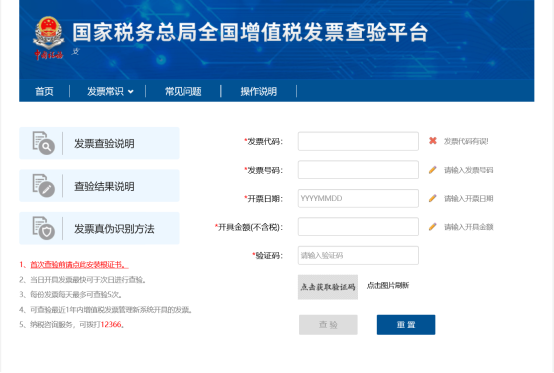This screenshot has width=554, height=373.
Task: Click the 请输入发票号码 hint text
Action: (x=468, y=170)
